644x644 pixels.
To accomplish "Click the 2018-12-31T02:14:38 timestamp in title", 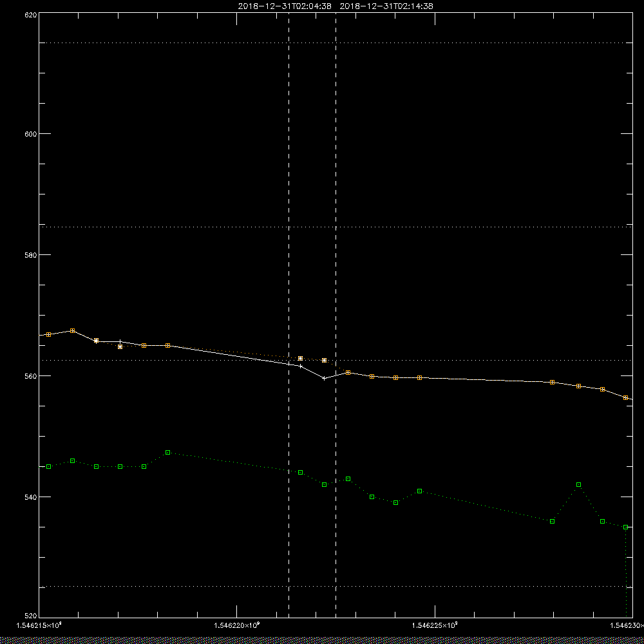I will coord(386,6).
